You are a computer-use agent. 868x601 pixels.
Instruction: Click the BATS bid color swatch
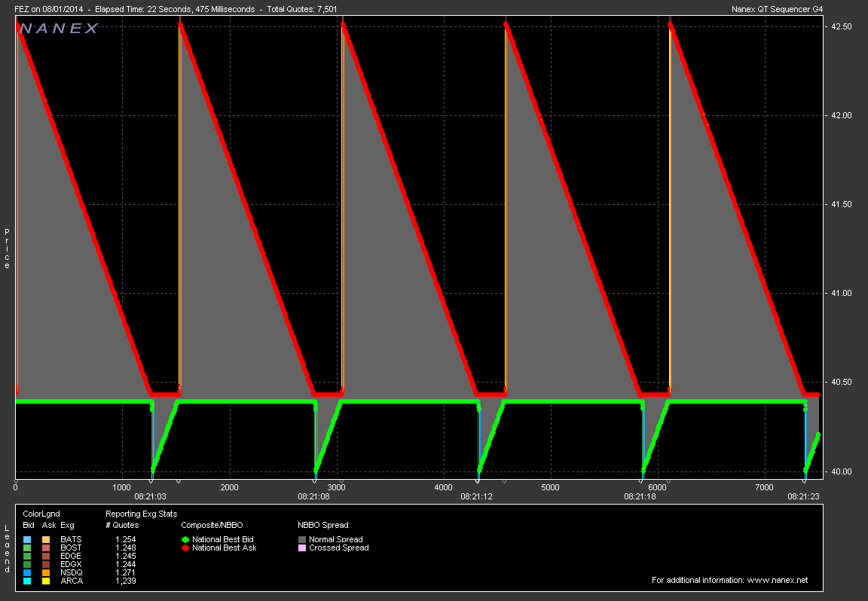coord(27,539)
